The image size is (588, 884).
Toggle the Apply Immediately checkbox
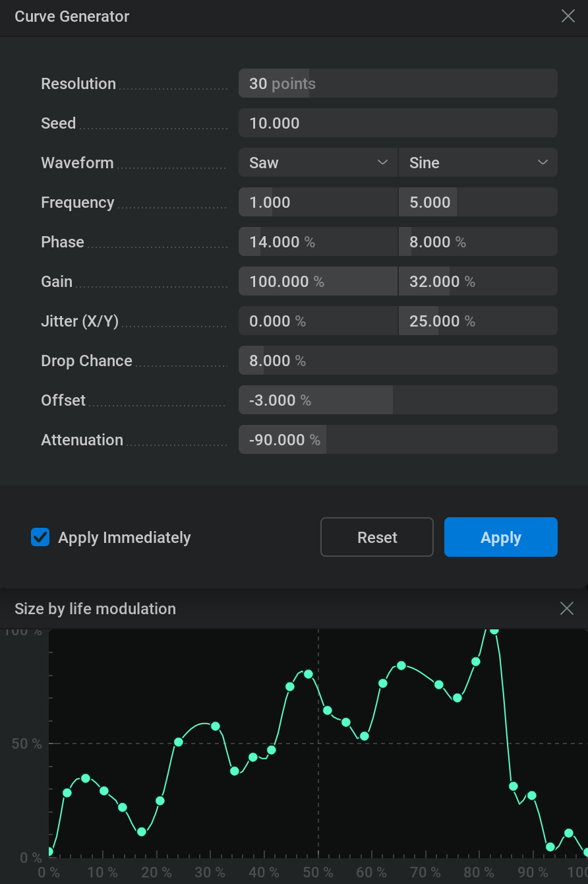pyautogui.click(x=41, y=537)
